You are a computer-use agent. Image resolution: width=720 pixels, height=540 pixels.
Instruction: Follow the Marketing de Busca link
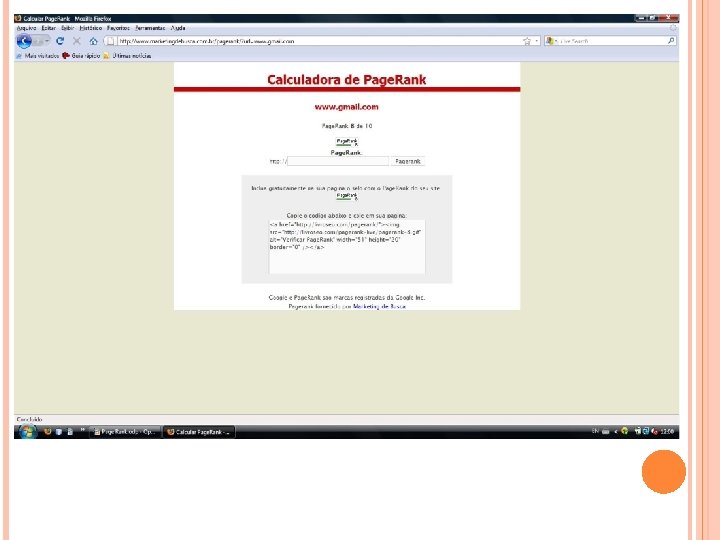click(379, 306)
